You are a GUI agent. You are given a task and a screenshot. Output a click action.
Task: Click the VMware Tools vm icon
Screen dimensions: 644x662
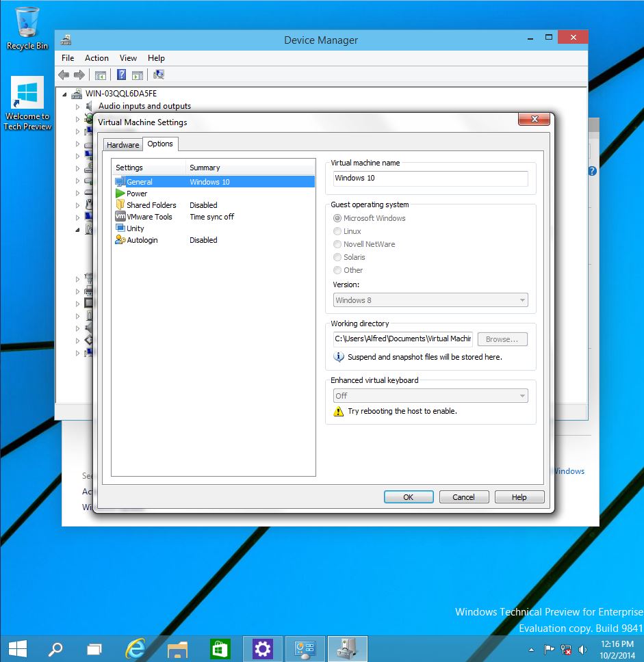[120, 217]
